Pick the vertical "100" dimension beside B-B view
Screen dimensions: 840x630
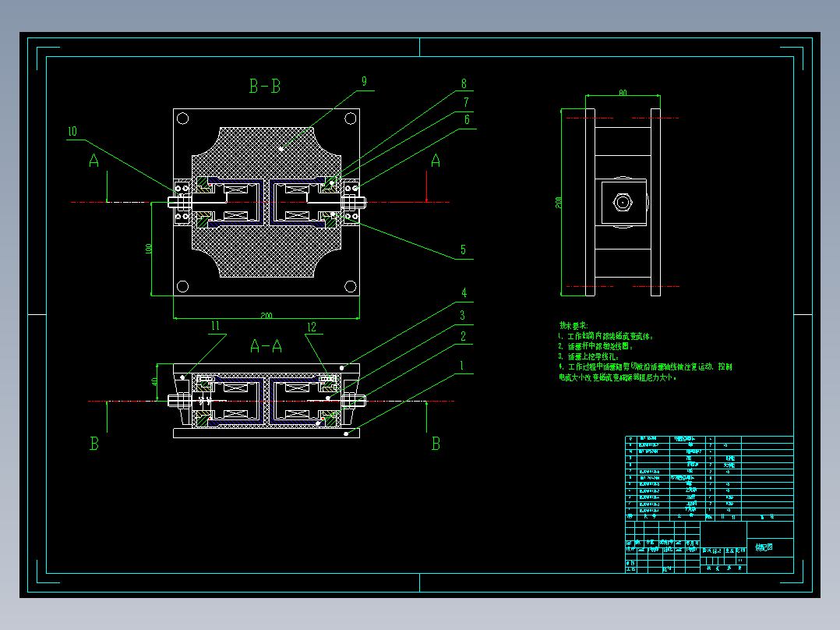click(x=148, y=249)
